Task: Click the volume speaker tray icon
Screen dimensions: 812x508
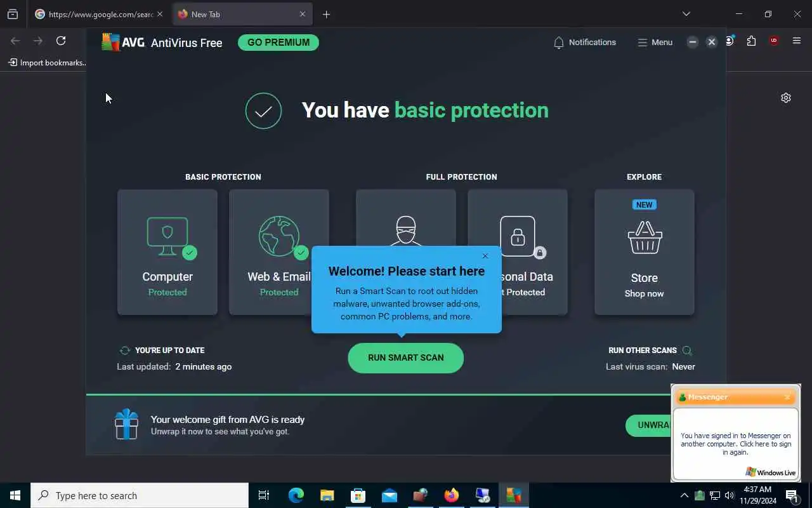Action: pyautogui.click(x=729, y=495)
